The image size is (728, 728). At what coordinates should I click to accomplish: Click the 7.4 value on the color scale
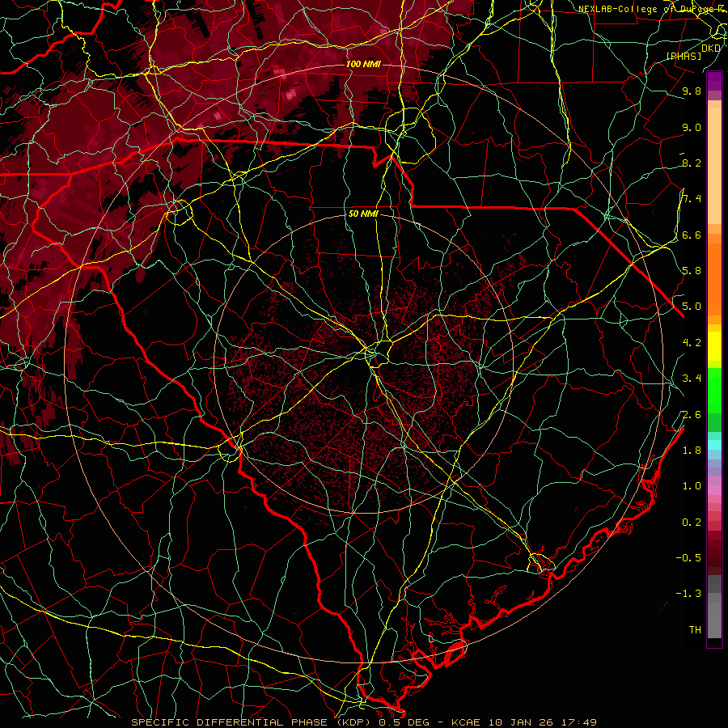[692, 199]
